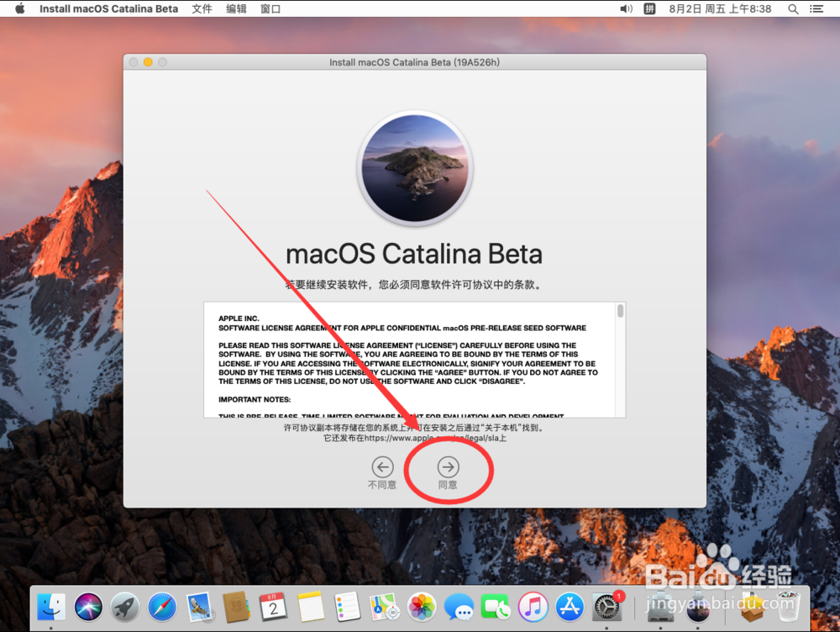Open the Trash in Dock
Image resolution: width=840 pixels, height=632 pixels.
point(788,607)
